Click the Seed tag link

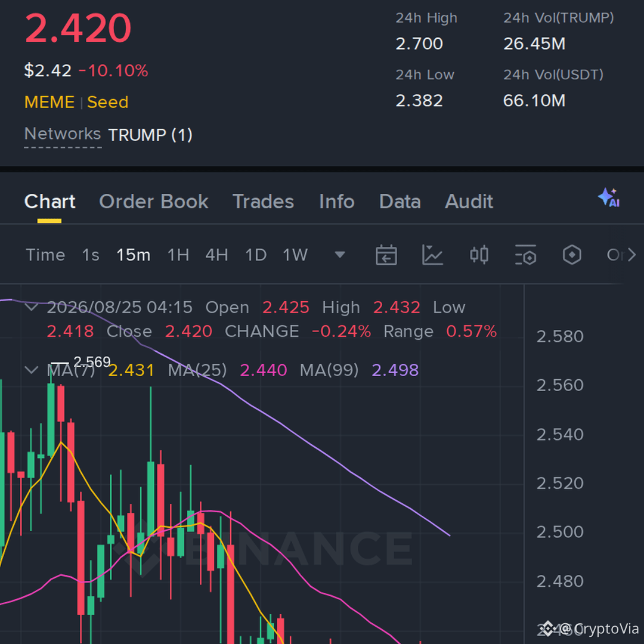pyautogui.click(x=107, y=103)
